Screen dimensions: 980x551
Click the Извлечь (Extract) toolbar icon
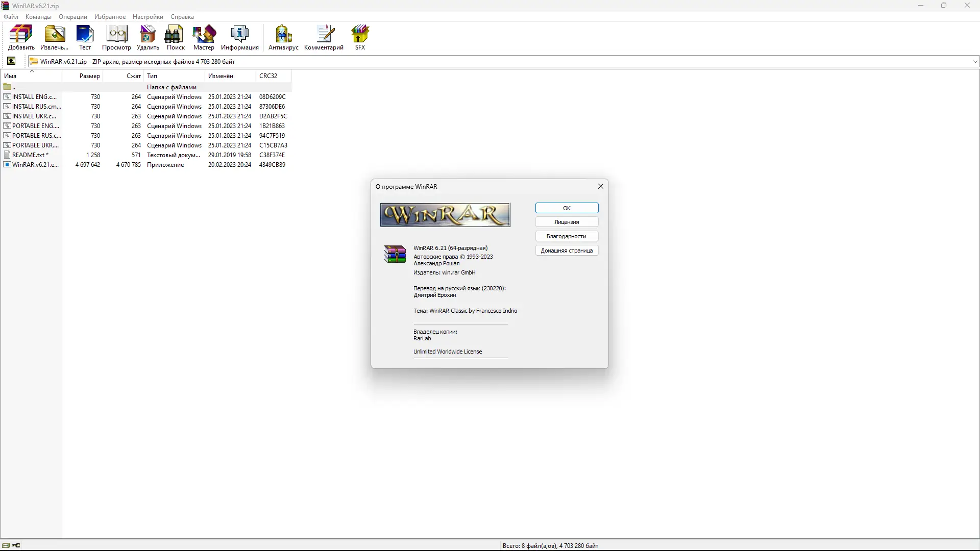54,37
